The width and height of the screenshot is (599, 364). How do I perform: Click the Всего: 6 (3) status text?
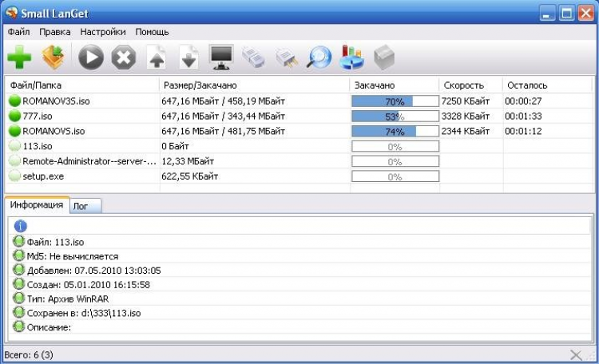pos(29,355)
